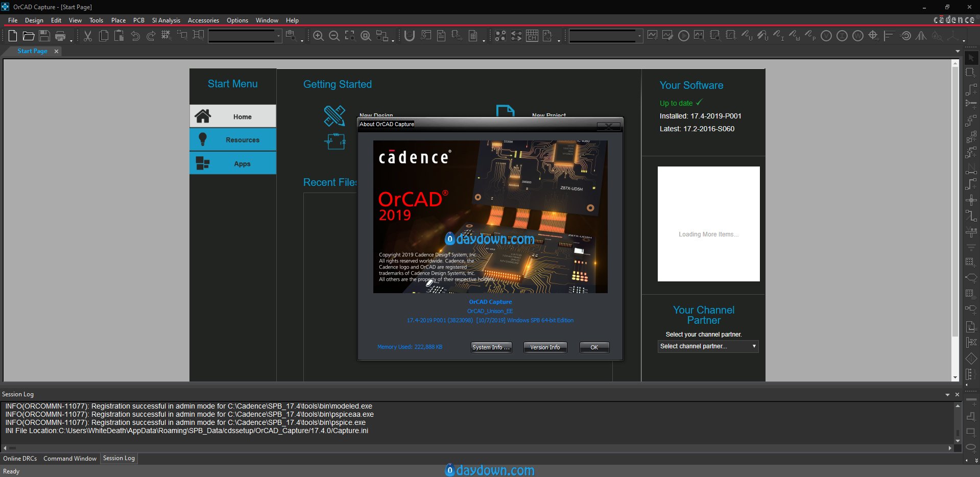Image resolution: width=980 pixels, height=477 pixels.
Task: Click the Zoom to Area icon
Action: 350,36
